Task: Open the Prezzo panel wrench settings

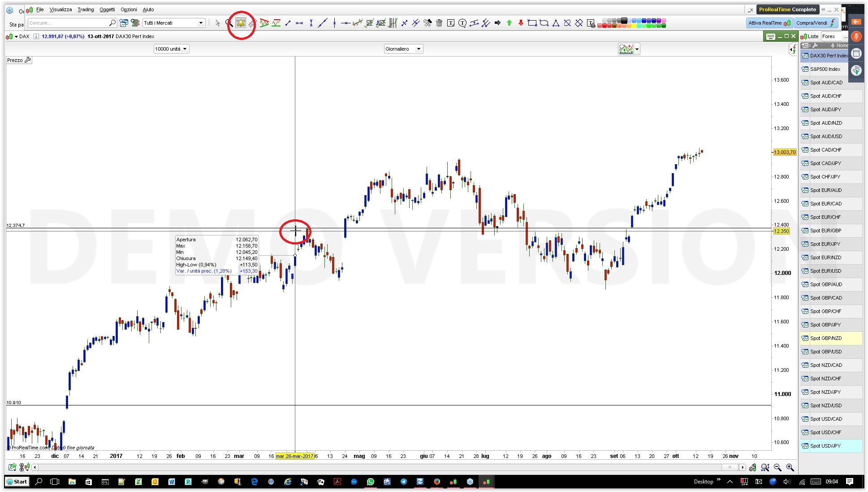Action: click(28, 60)
